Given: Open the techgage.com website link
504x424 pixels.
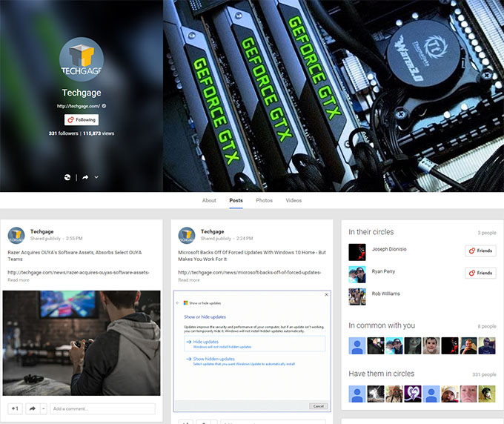Looking at the screenshot, I should point(79,106).
